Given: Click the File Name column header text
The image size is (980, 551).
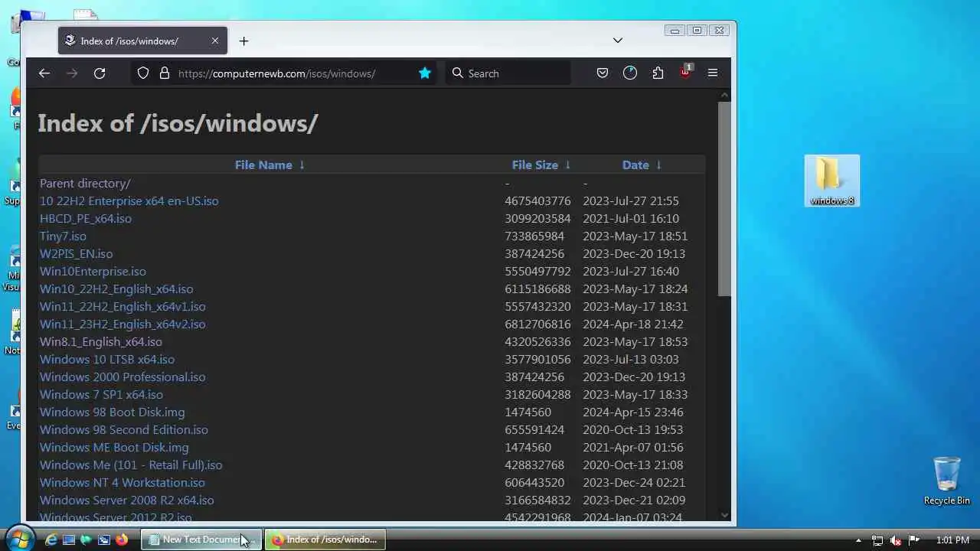Looking at the screenshot, I should pos(263,165).
